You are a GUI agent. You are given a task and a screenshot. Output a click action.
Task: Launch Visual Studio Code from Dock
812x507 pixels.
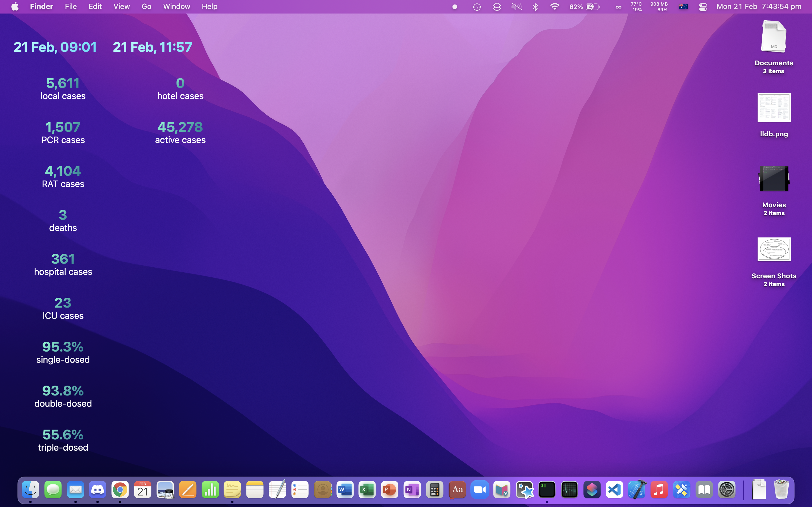[x=614, y=490]
